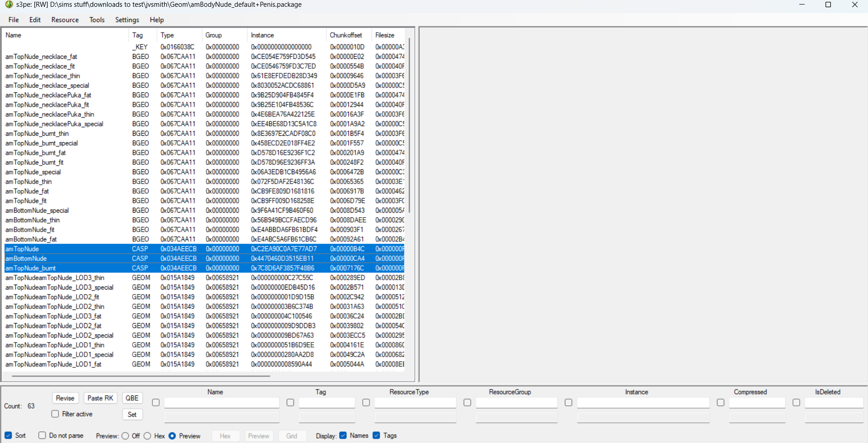Viewport: 868px width, 443px height.
Task: Select the Preview Off radio button
Action: [x=125, y=436]
